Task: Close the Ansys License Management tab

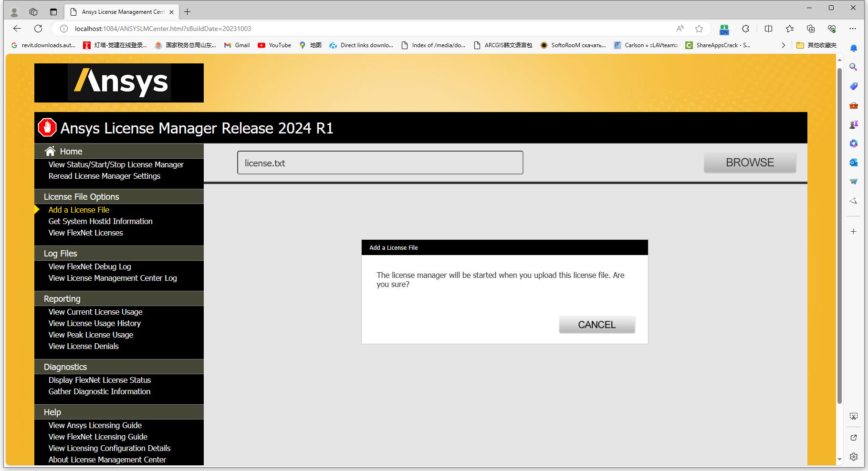Action: 172,12
